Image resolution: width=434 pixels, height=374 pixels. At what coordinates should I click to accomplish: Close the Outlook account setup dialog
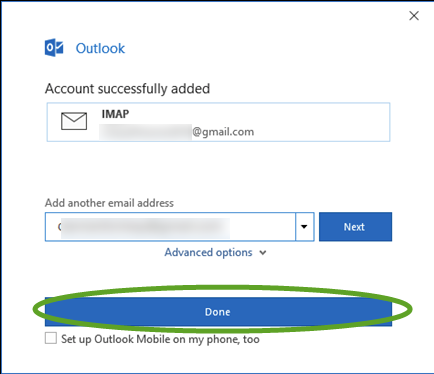point(414,16)
